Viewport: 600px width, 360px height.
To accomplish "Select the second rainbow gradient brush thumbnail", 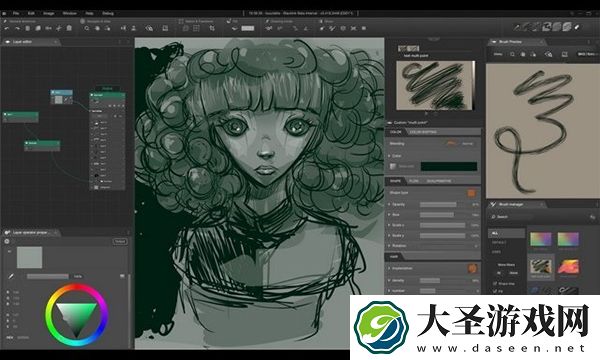I will coord(568,239).
